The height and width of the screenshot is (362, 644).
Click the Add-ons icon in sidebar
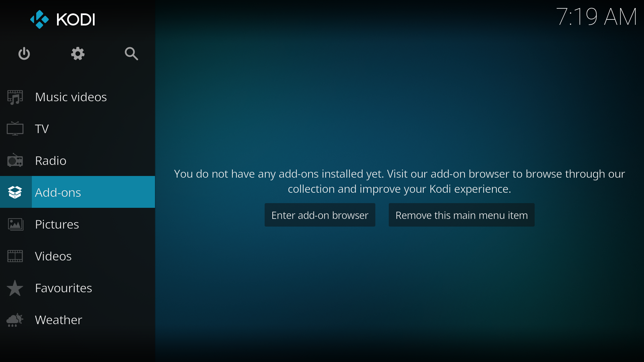coord(15,192)
